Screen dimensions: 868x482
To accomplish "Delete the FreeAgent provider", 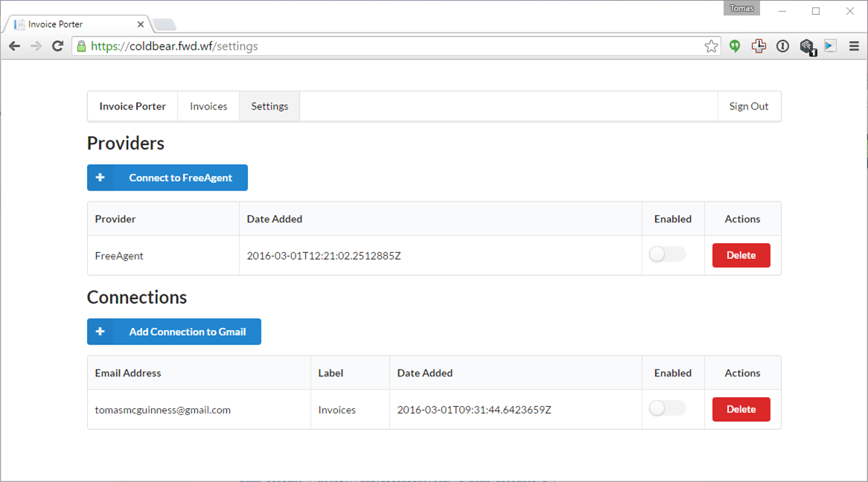I will point(741,255).
